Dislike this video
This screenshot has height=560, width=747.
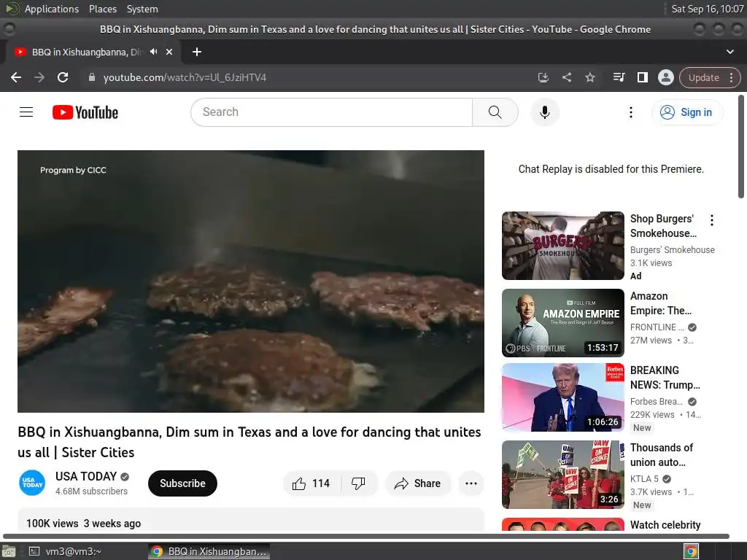tap(359, 483)
